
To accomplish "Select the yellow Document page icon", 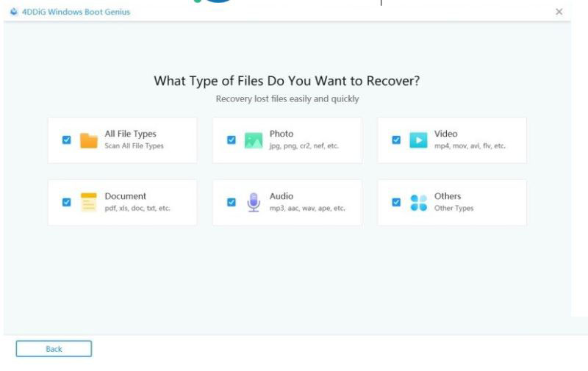I will [x=89, y=202].
